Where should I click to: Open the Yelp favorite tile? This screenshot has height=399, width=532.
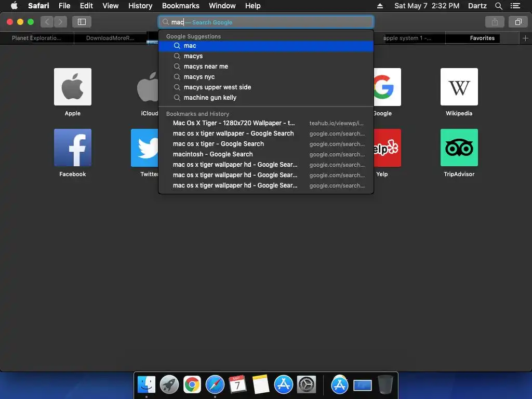click(387, 148)
